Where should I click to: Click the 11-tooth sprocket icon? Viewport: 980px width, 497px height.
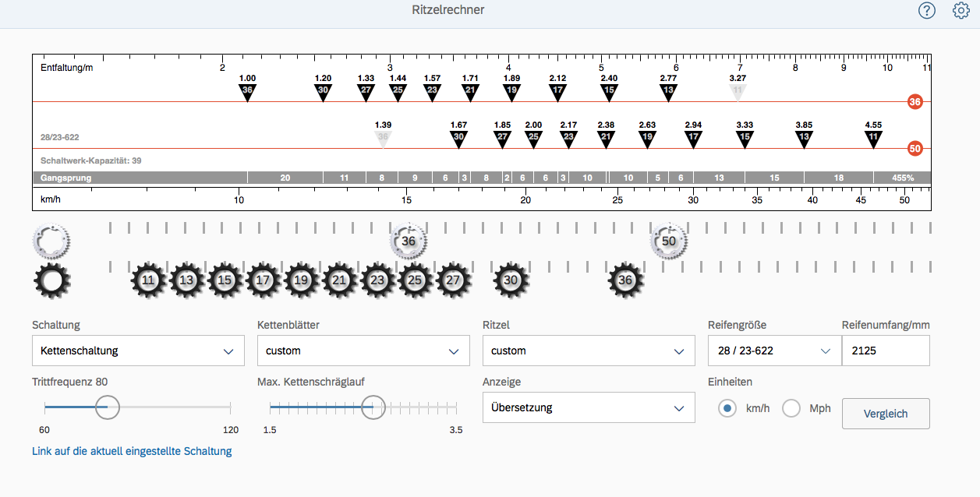(x=148, y=280)
